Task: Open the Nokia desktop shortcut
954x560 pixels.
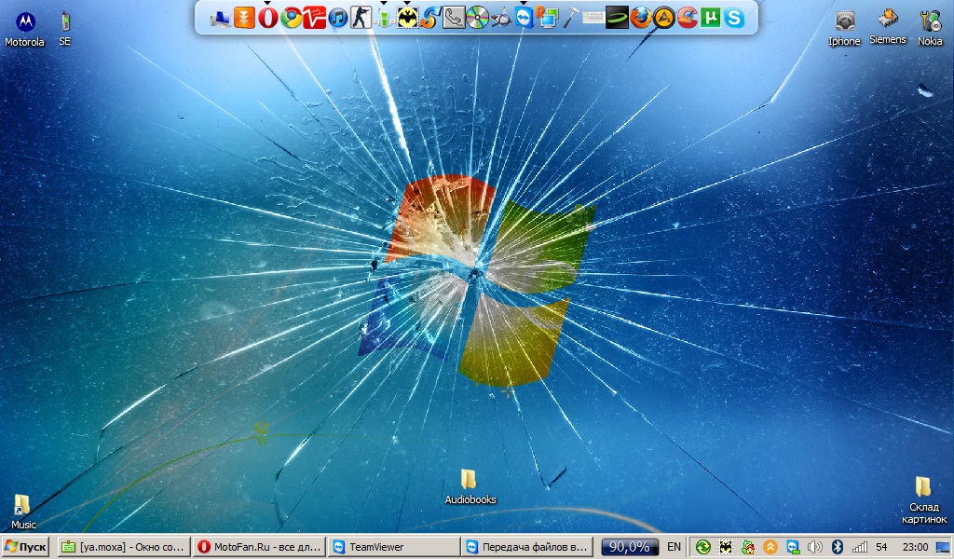Action: pos(930,28)
